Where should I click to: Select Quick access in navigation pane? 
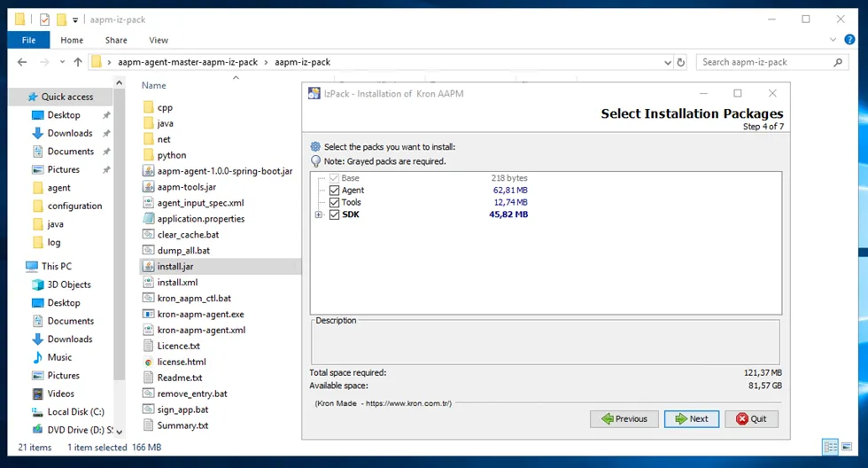[67, 97]
